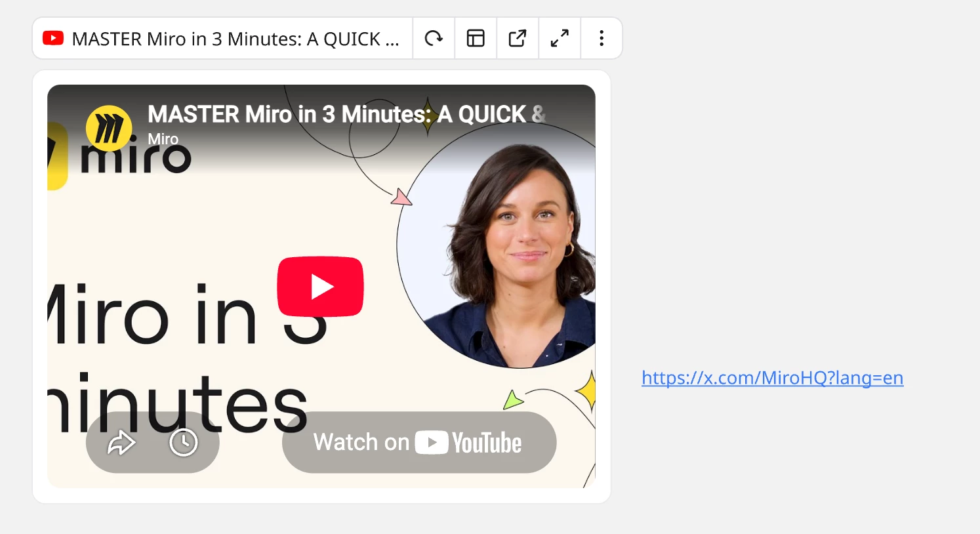
Task: Click the refresh embed icon
Action: coord(434,39)
